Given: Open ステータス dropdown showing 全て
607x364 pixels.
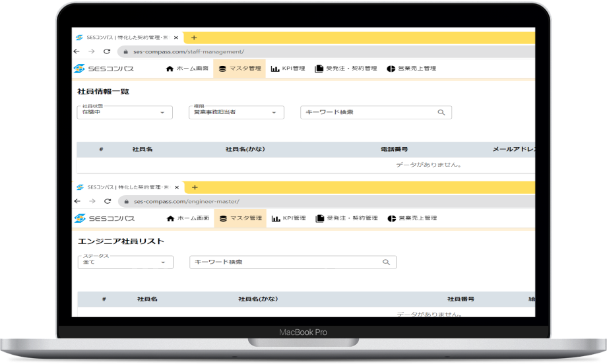Looking at the screenshot, I should click(x=125, y=262).
